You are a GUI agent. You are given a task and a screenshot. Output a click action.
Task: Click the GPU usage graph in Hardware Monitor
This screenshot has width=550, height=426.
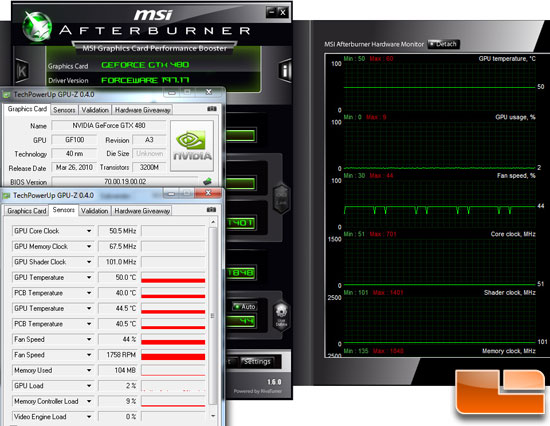point(440,145)
